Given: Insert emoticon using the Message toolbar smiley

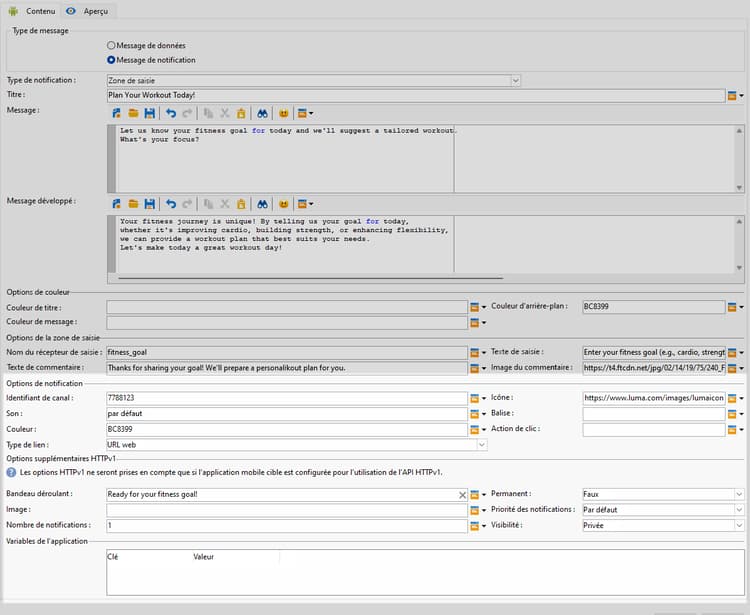Looking at the screenshot, I should point(284,114).
